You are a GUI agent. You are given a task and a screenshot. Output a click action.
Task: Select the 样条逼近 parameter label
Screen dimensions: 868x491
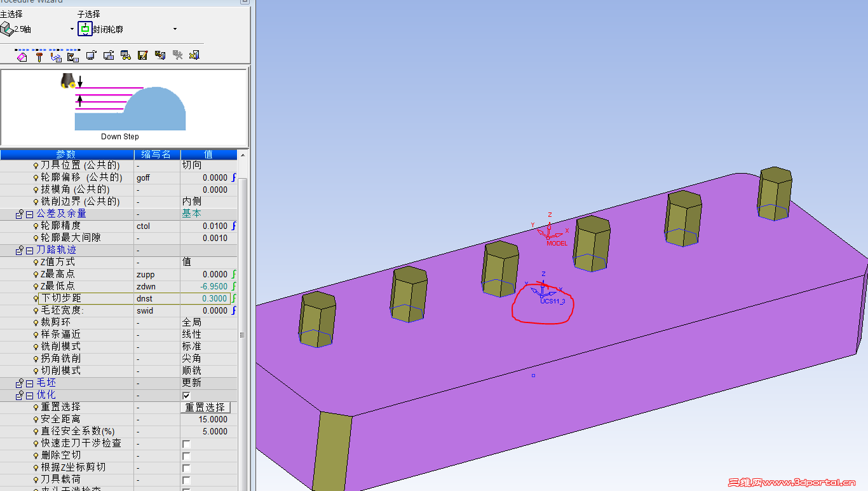point(61,335)
